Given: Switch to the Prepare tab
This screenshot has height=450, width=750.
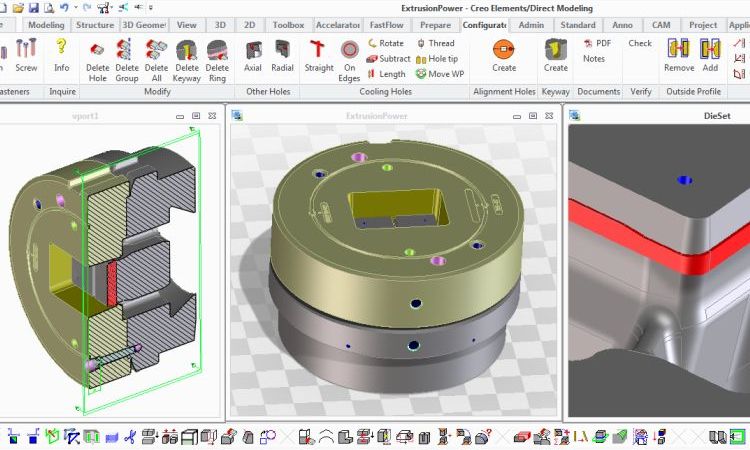Looking at the screenshot, I should pyautogui.click(x=435, y=25).
